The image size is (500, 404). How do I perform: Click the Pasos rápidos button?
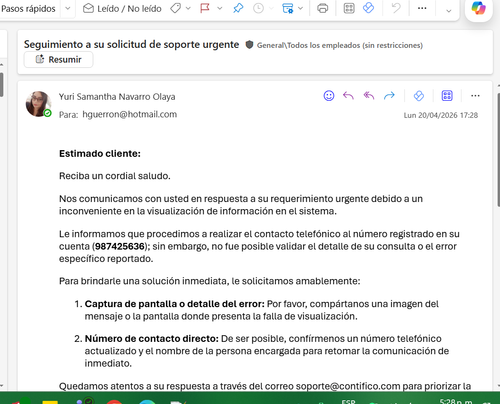coord(28,8)
